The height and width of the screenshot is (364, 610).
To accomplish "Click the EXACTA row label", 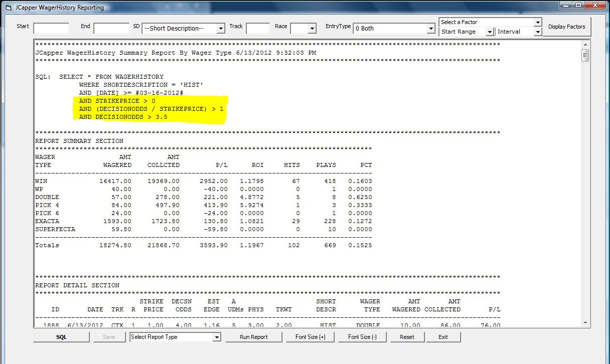I will tap(47, 221).
